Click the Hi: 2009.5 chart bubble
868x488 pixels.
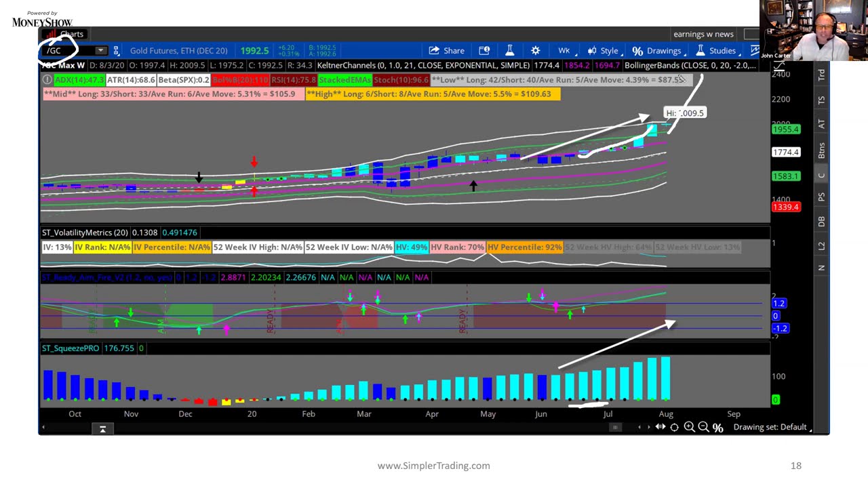685,113
